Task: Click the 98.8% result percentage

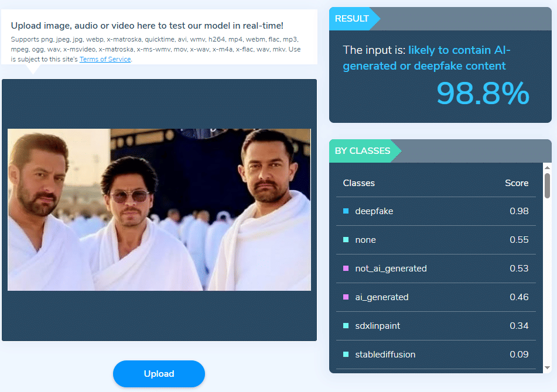Action: pos(483,93)
